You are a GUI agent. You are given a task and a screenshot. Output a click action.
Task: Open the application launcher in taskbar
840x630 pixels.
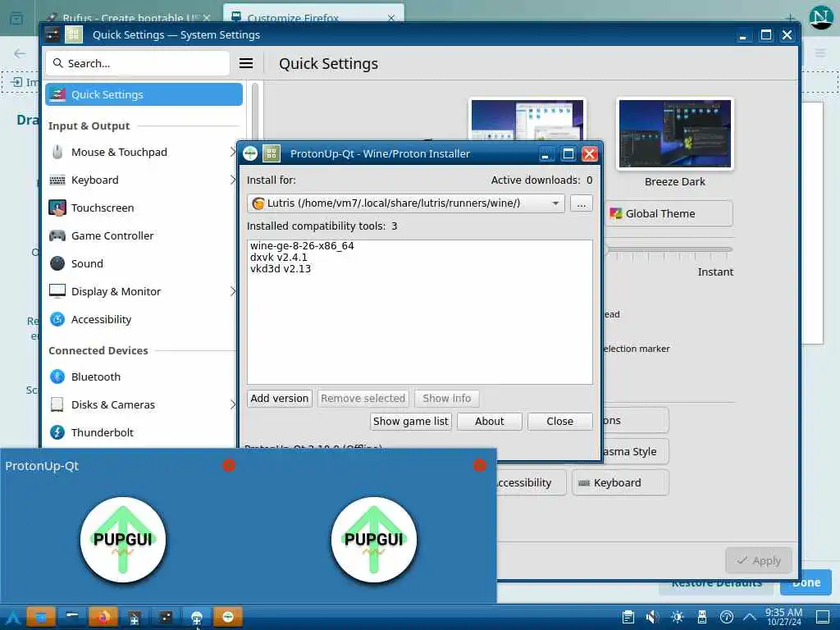pyautogui.click(x=11, y=618)
